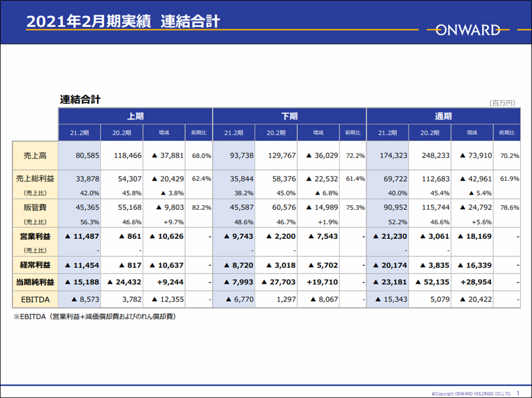This screenshot has width=532, height=398.
Task: Select the ordinary loss ▲ 20,174
Action: coord(390,265)
